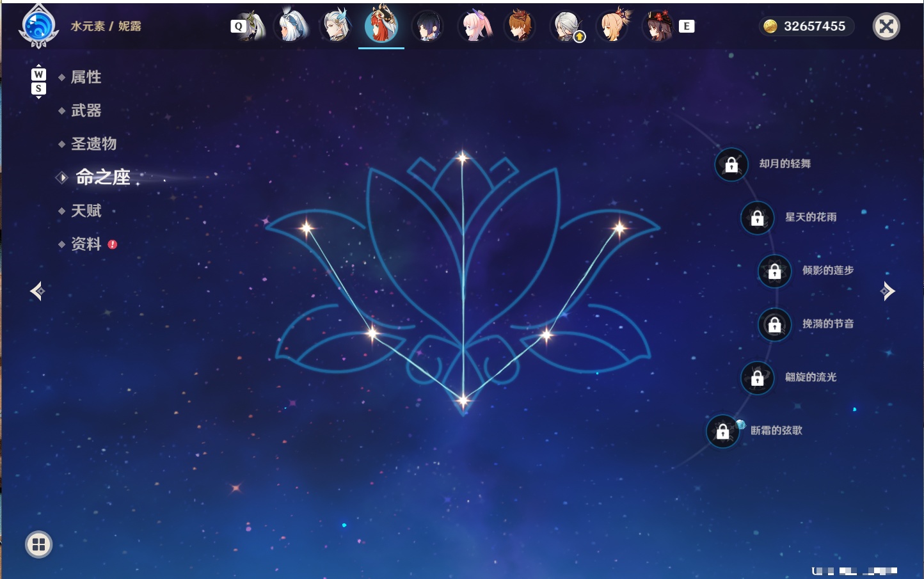View the locked 挽漪的节音 constellation node
Image resolution: width=924 pixels, height=579 pixels.
click(774, 324)
